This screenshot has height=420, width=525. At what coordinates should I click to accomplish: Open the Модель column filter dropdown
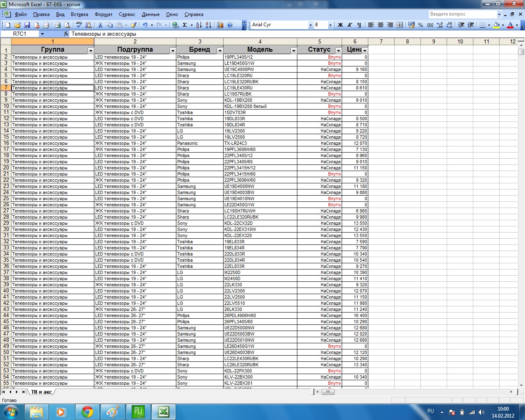click(x=294, y=50)
